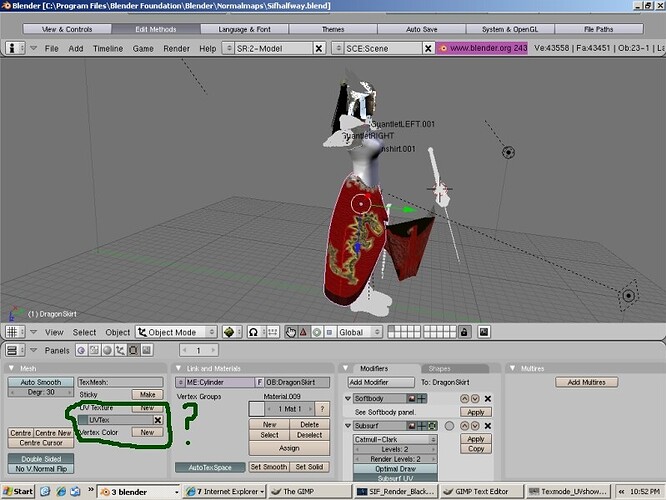Click the Add Multires button

point(586,382)
